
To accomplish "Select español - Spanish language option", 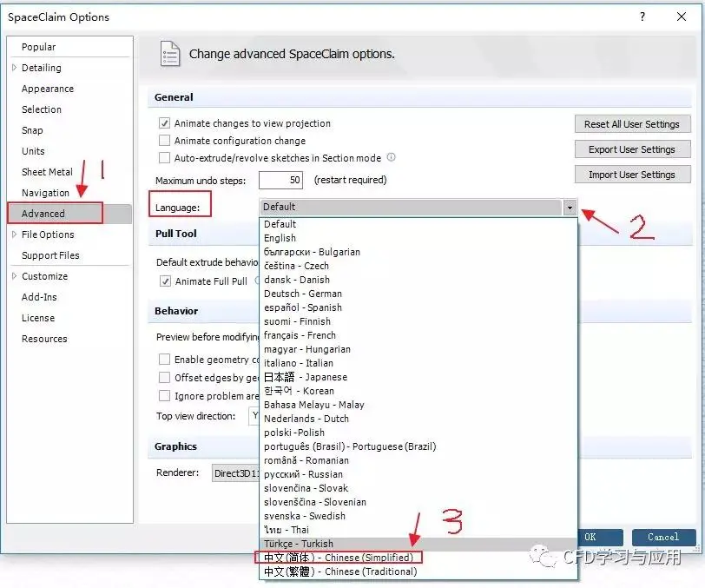I will (418, 307).
